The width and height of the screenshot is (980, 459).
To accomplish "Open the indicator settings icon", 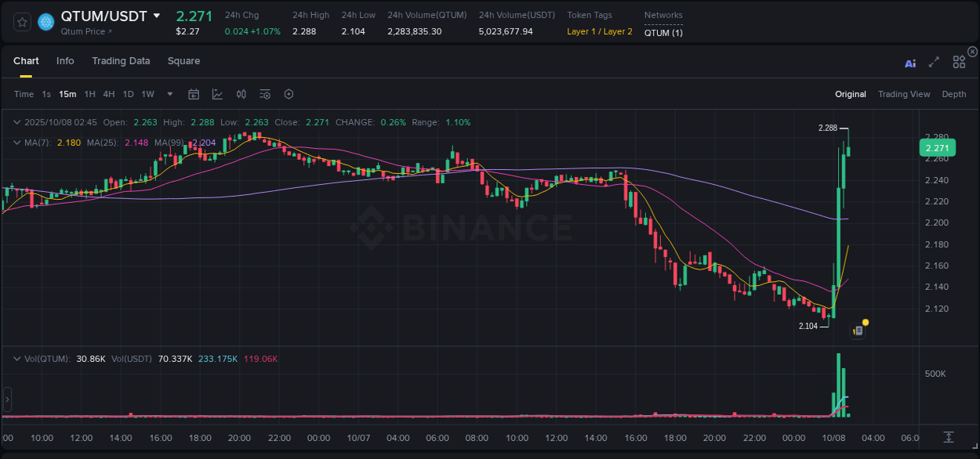I will [265, 94].
